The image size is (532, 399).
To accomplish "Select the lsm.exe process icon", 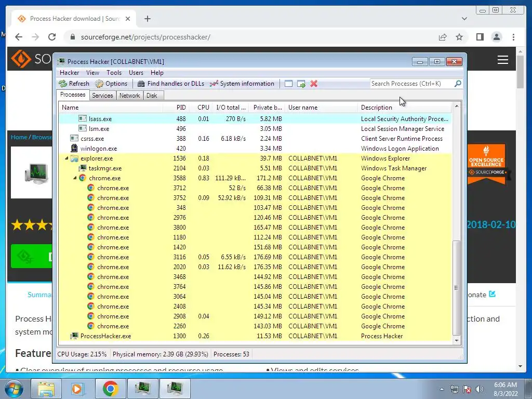I will [83, 128].
